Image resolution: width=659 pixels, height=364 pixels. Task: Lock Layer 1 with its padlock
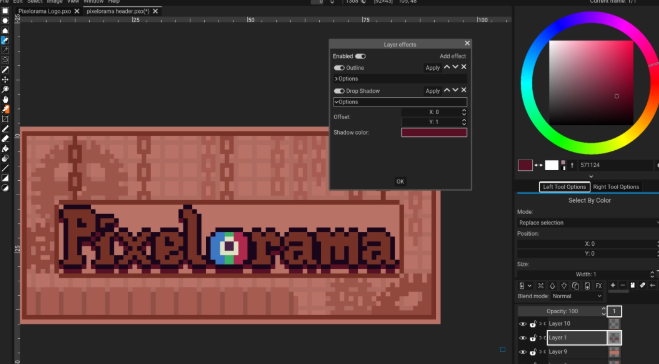533,338
